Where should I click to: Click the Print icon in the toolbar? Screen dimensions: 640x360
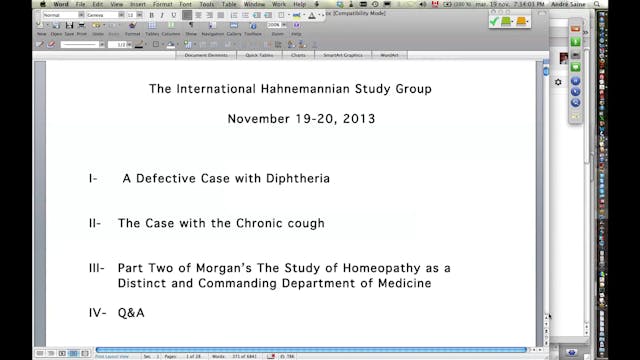click(82, 26)
